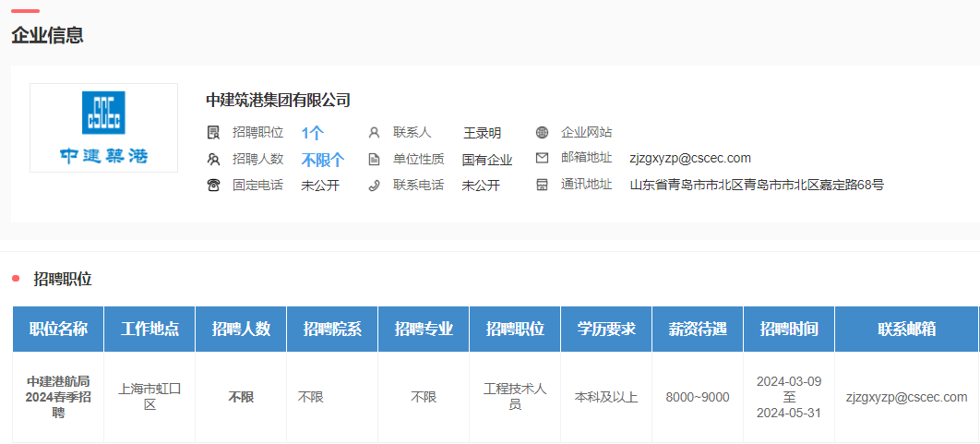Click the 工程技术人员 position cell
The height and width of the screenshot is (444, 980).
coord(515,397)
